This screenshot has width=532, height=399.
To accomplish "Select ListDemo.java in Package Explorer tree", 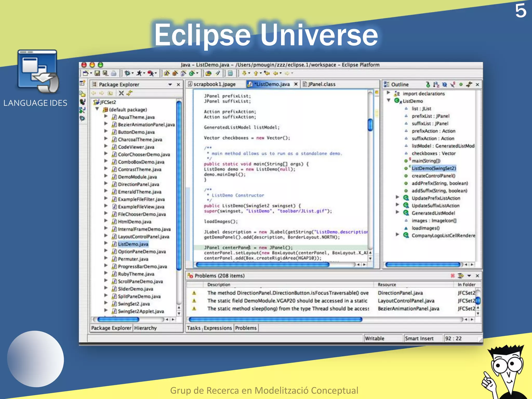I will click(133, 244).
